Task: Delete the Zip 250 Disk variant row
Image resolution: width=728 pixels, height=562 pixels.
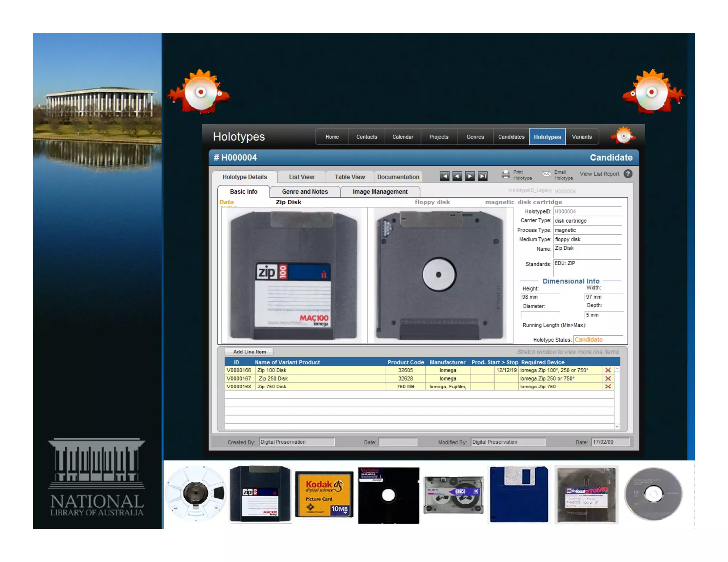Action: [x=608, y=378]
